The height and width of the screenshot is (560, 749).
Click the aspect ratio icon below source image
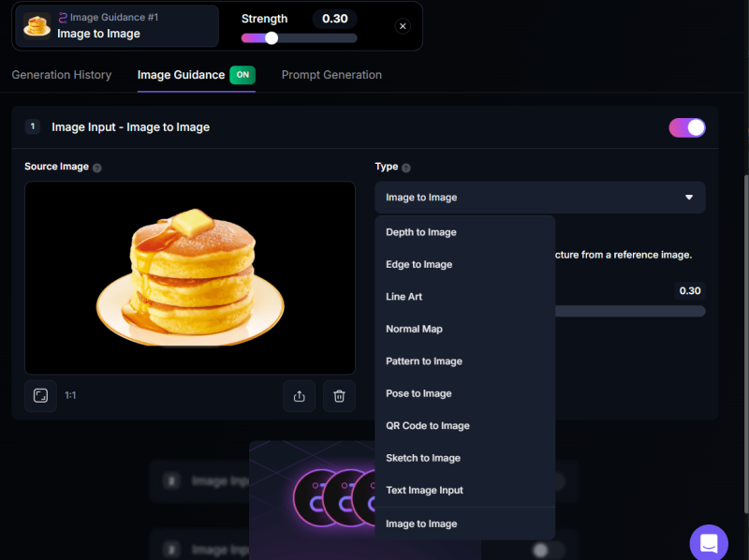(x=40, y=396)
